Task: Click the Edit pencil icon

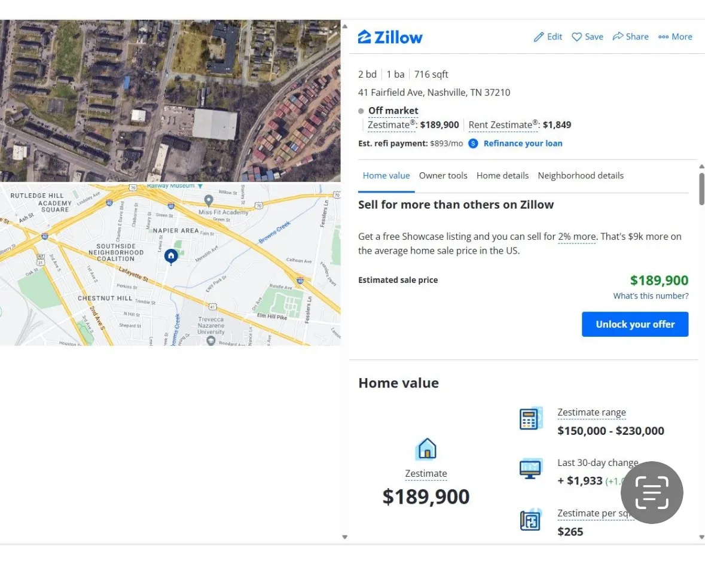Action: coord(539,37)
